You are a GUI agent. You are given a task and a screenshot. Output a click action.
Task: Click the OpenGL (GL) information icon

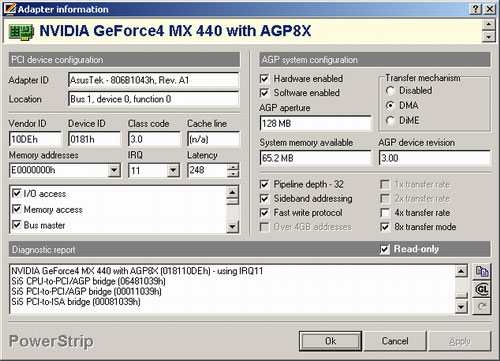482,289
